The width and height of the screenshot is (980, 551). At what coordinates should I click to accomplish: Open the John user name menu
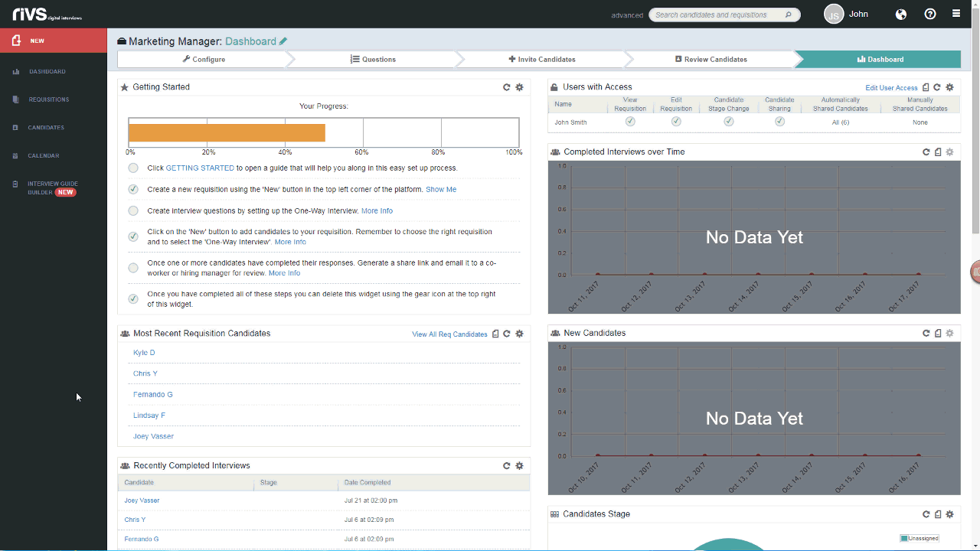pos(858,14)
